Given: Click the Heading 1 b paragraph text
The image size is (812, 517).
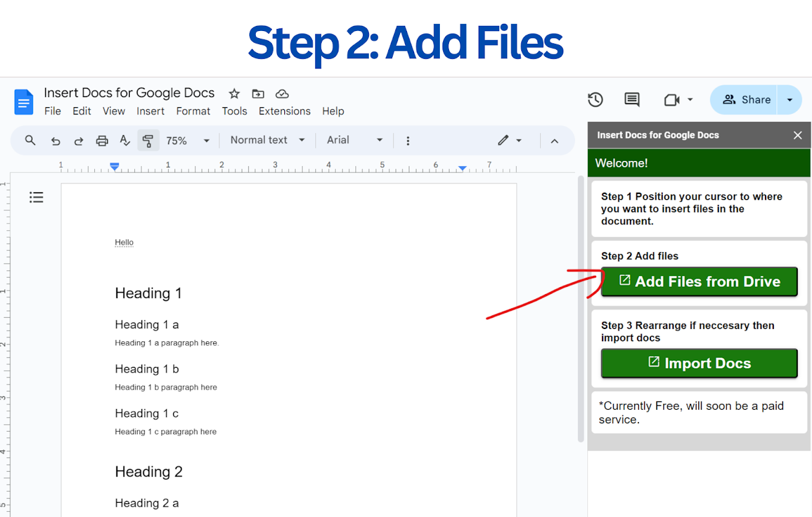Looking at the screenshot, I should pos(166,387).
